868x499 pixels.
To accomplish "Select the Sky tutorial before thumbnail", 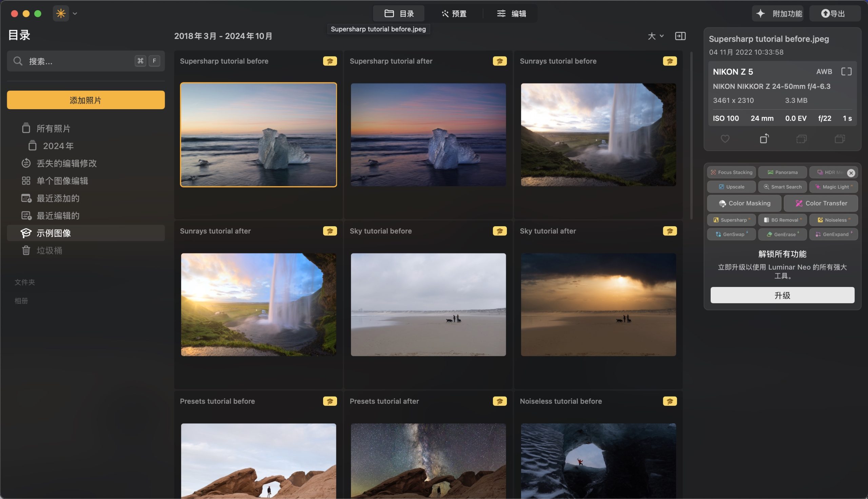I will (x=428, y=305).
